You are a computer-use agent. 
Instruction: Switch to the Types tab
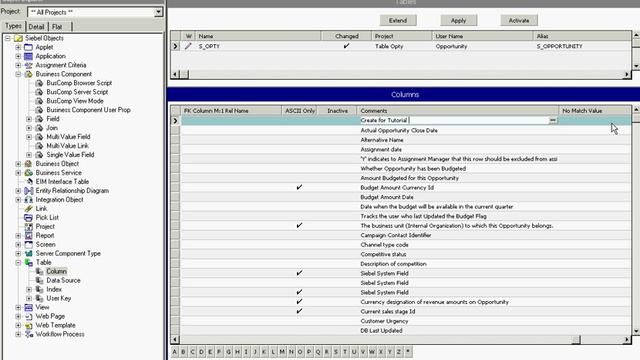(x=13, y=26)
